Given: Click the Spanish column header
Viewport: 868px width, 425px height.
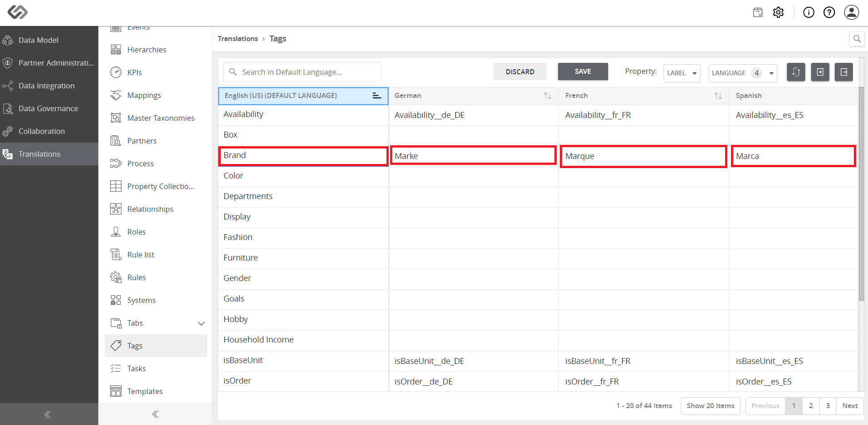Looking at the screenshot, I should [x=793, y=96].
